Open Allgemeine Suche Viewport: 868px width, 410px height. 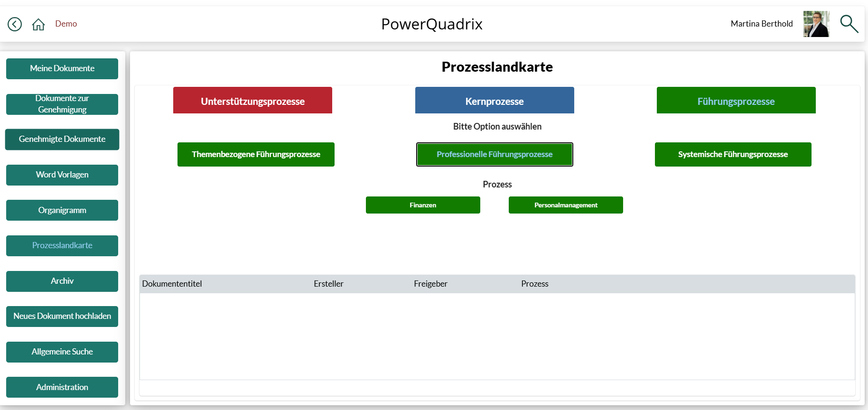coord(62,352)
